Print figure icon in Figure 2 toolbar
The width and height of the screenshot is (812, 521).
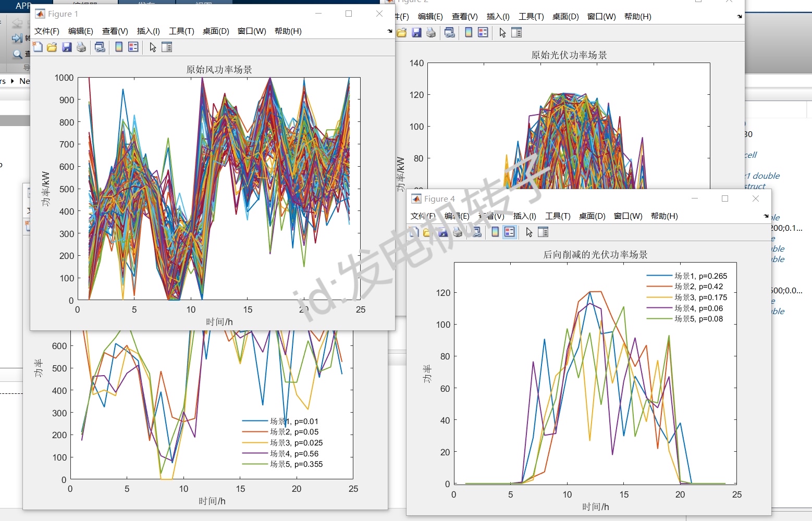(431, 33)
